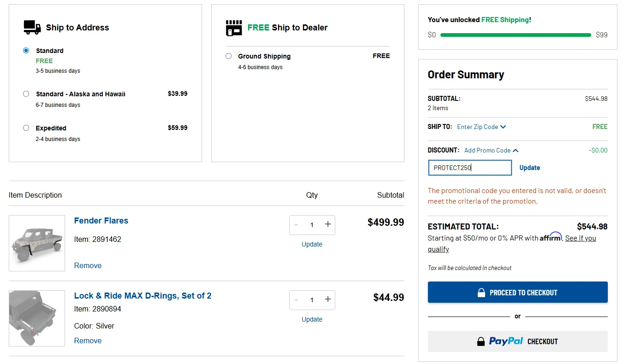
Task: Click the Affirm logo
Action: (551, 238)
